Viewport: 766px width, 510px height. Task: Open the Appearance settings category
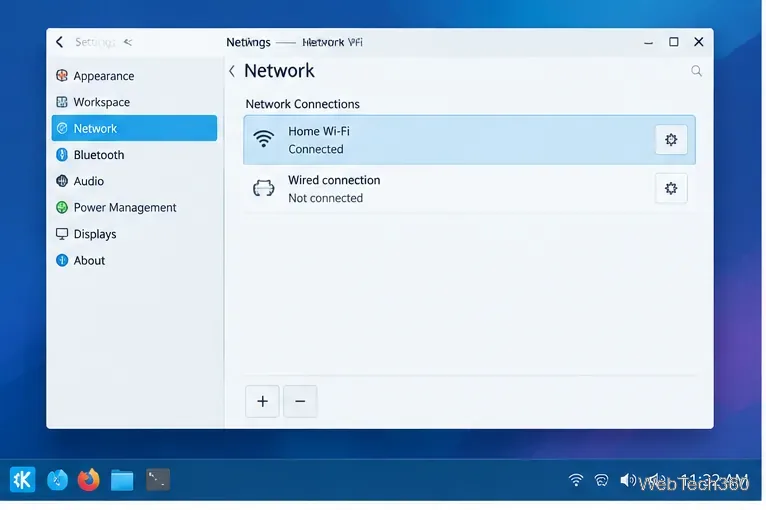pos(134,76)
